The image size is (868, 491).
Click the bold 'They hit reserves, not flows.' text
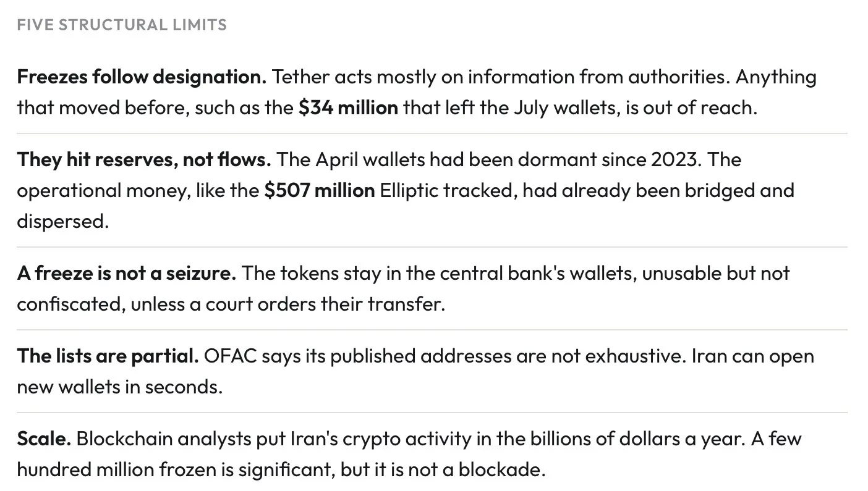coord(144,160)
